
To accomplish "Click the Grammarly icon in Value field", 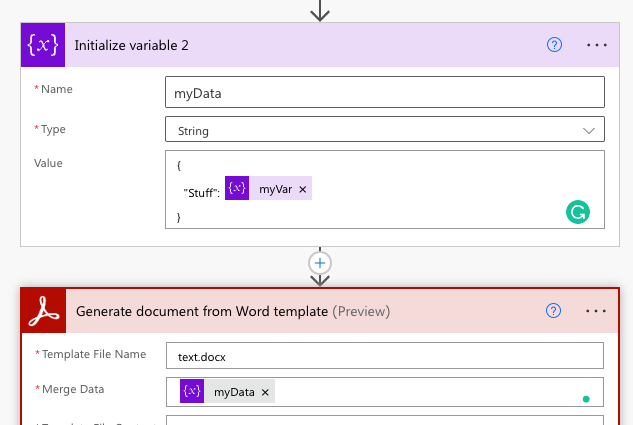I will (x=578, y=212).
